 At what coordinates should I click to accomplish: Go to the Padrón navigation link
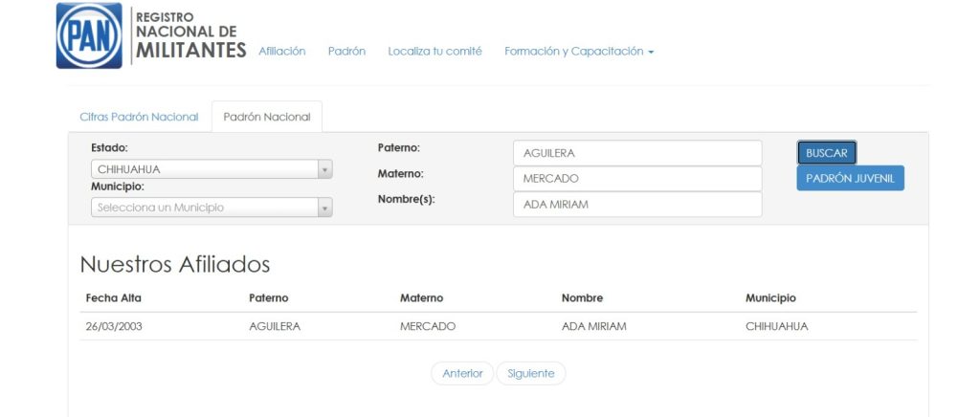coord(346,52)
